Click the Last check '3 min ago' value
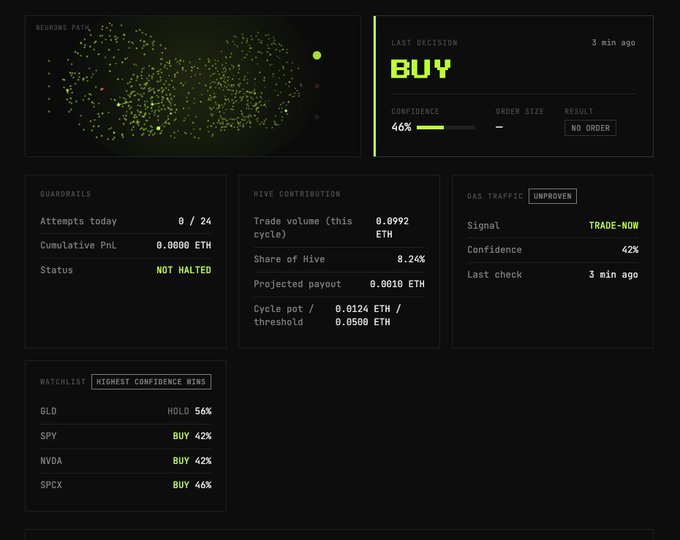Image resolution: width=680 pixels, height=540 pixels. click(x=613, y=275)
